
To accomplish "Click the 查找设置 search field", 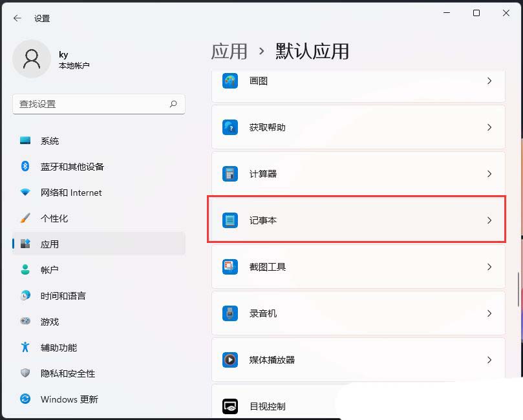I will (x=91, y=104).
